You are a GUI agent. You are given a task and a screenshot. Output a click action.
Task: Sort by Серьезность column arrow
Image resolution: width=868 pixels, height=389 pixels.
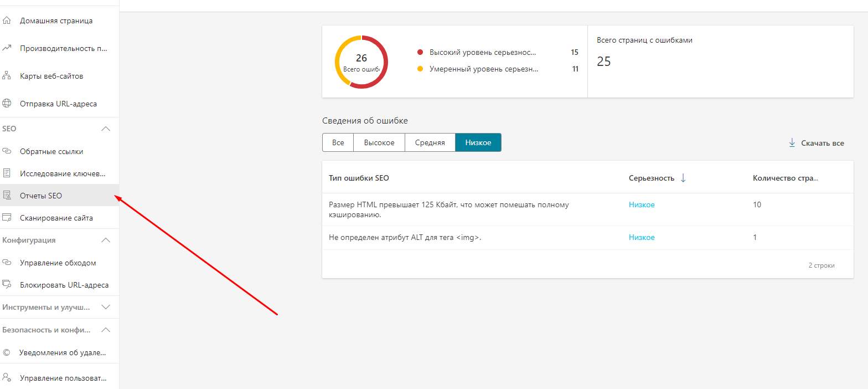click(683, 178)
